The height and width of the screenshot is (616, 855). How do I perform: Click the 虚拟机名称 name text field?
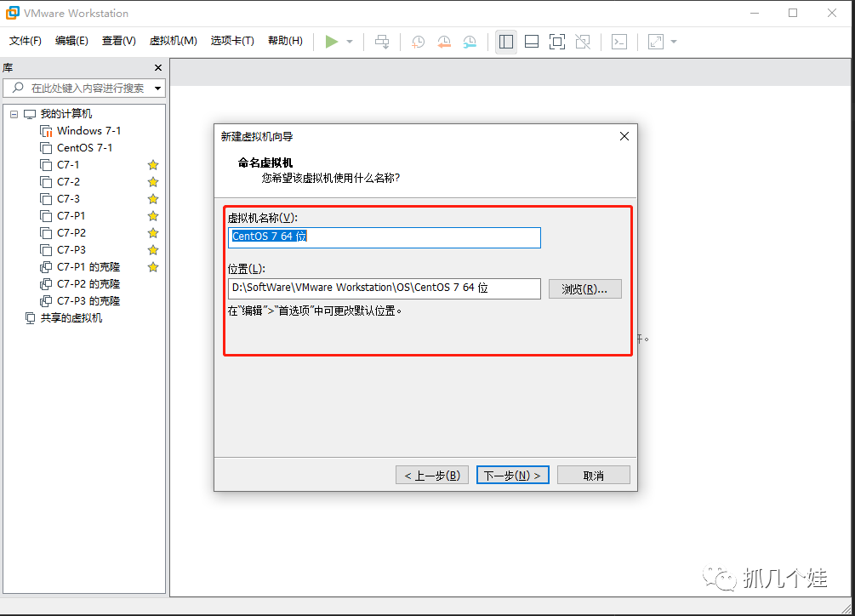pyautogui.click(x=385, y=237)
